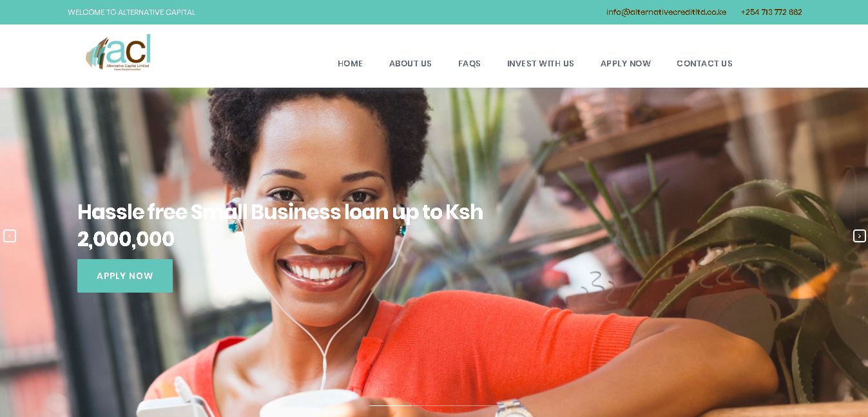Email info@alternativecreditltd.co.ke link

[x=666, y=12]
